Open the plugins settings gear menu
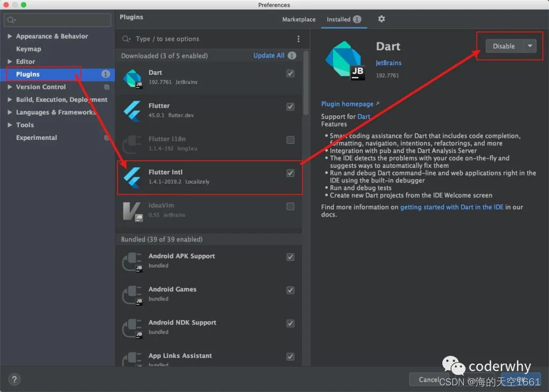 point(381,19)
